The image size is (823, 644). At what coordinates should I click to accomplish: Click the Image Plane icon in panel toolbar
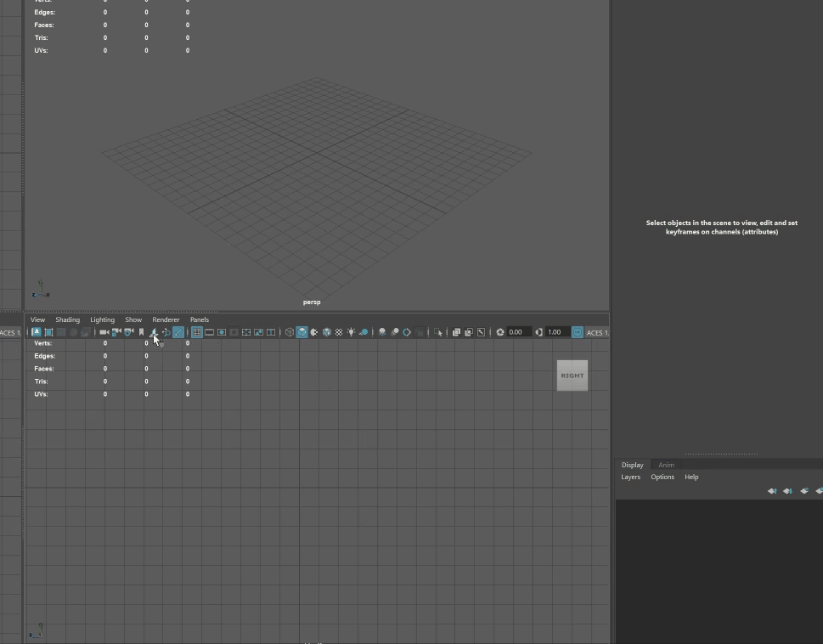154,332
